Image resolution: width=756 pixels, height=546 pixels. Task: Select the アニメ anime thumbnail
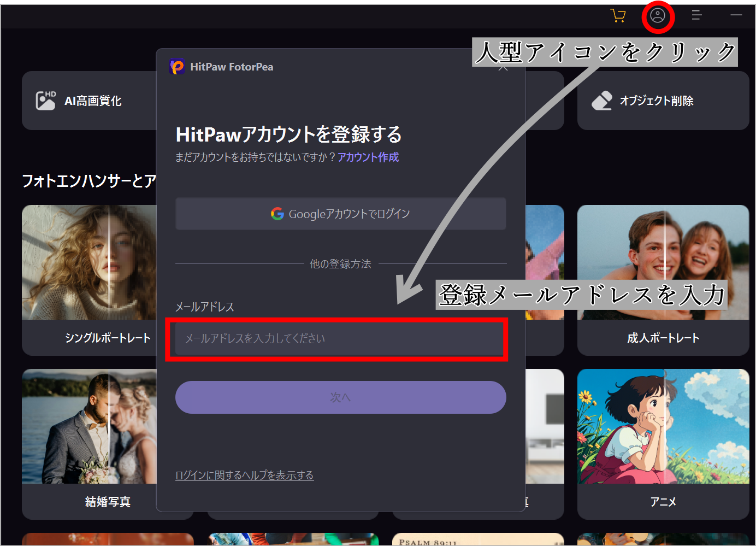tap(663, 426)
